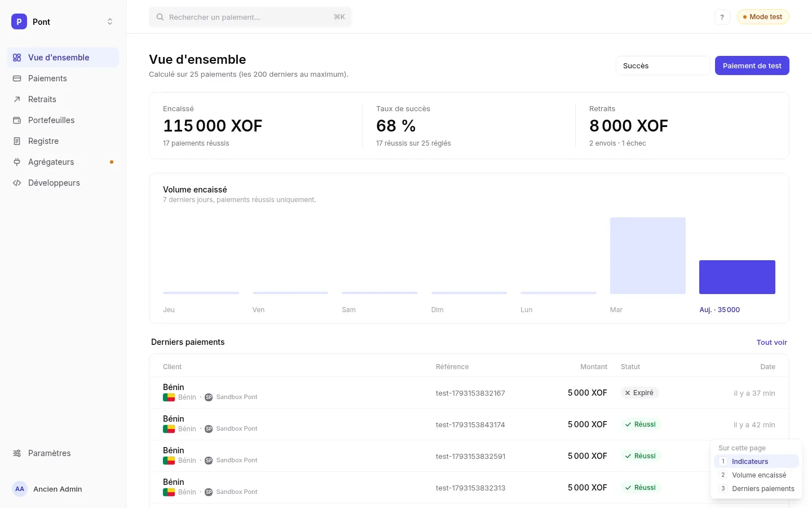
Task: Click the Tout voir link
Action: (772, 342)
